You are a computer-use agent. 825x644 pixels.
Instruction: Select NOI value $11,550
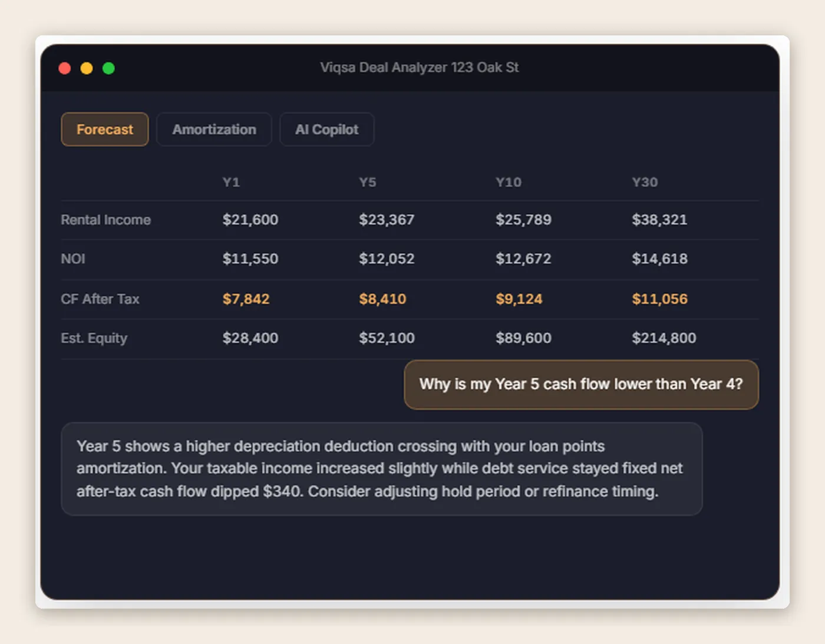pos(250,259)
